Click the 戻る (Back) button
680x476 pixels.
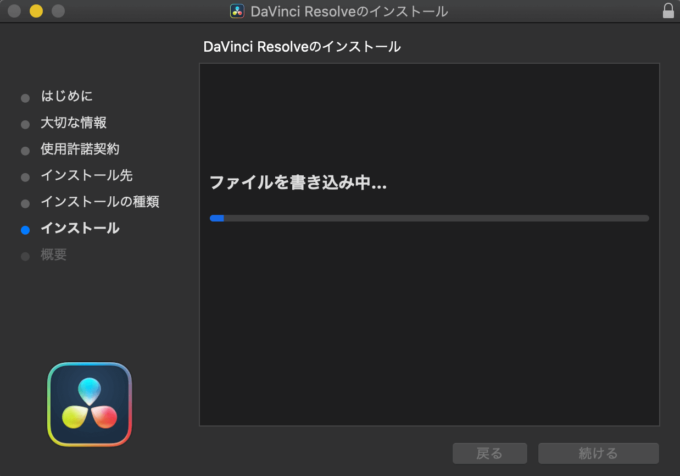[490, 453]
